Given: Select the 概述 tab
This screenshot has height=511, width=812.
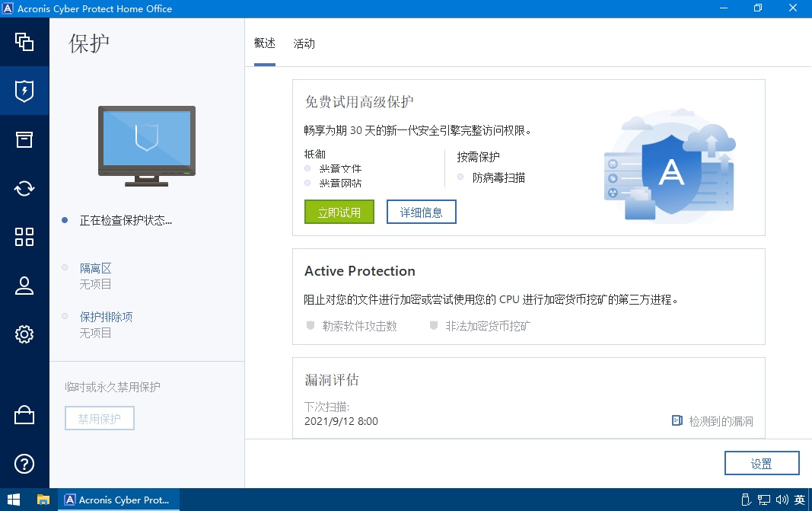Looking at the screenshot, I should (264, 43).
